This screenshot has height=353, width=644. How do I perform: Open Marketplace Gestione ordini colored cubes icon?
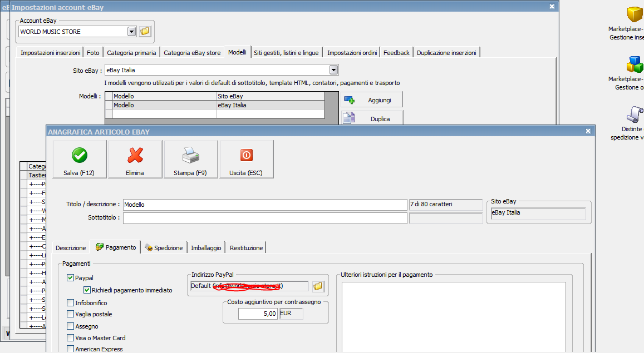(635, 65)
